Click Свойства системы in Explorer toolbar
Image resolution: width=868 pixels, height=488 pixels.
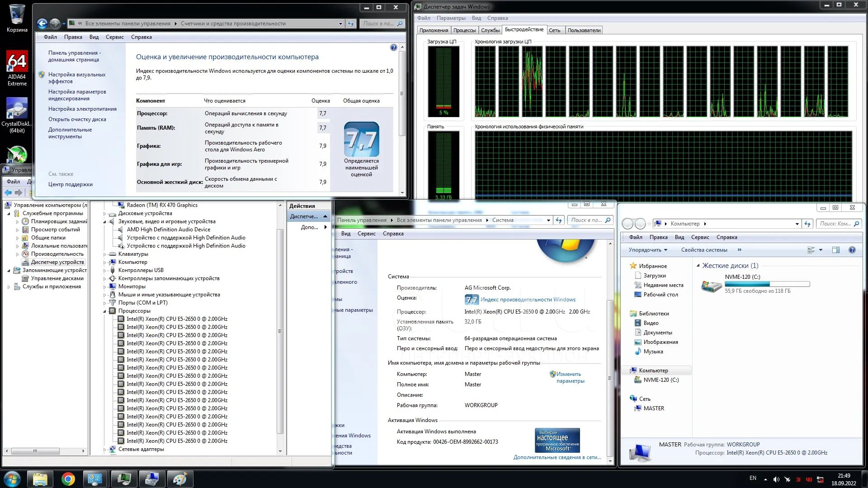704,250
